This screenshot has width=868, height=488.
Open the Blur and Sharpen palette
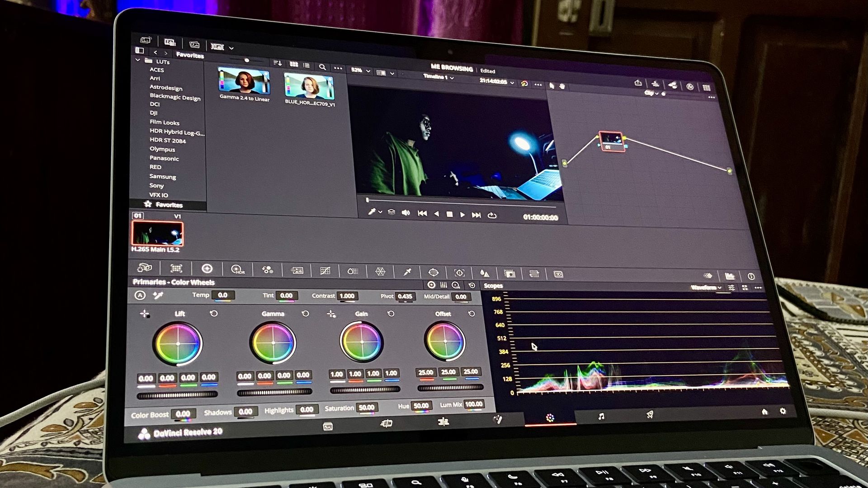click(484, 273)
